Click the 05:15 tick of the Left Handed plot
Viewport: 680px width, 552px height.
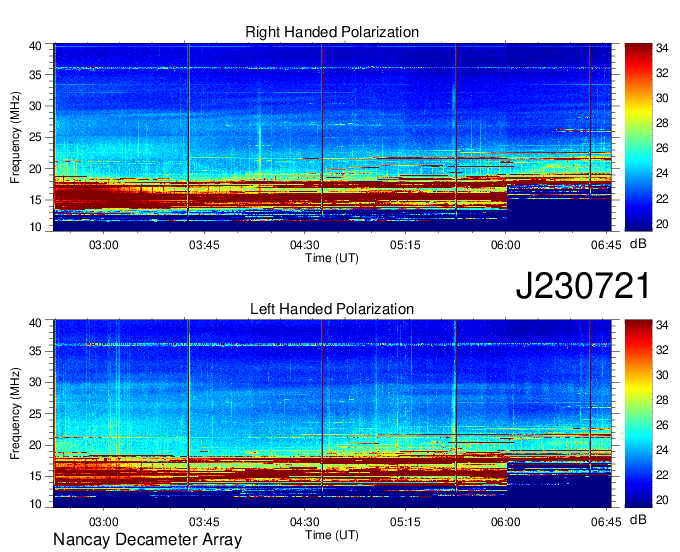coord(405,522)
